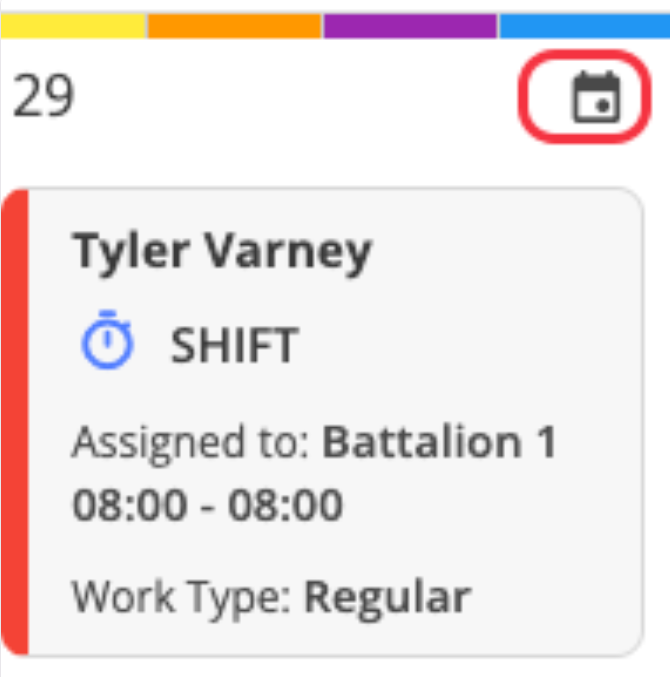Click the date number 29

(43, 95)
